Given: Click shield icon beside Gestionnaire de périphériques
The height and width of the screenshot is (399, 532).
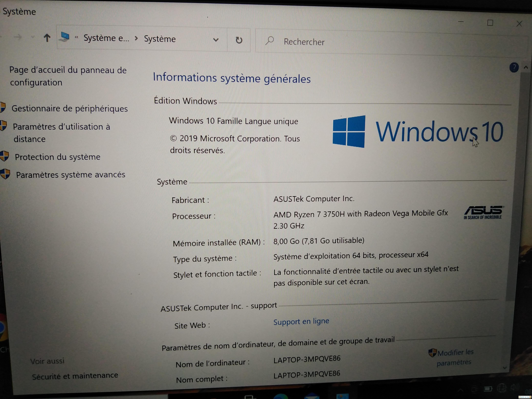Looking at the screenshot, I should coord(3,107).
